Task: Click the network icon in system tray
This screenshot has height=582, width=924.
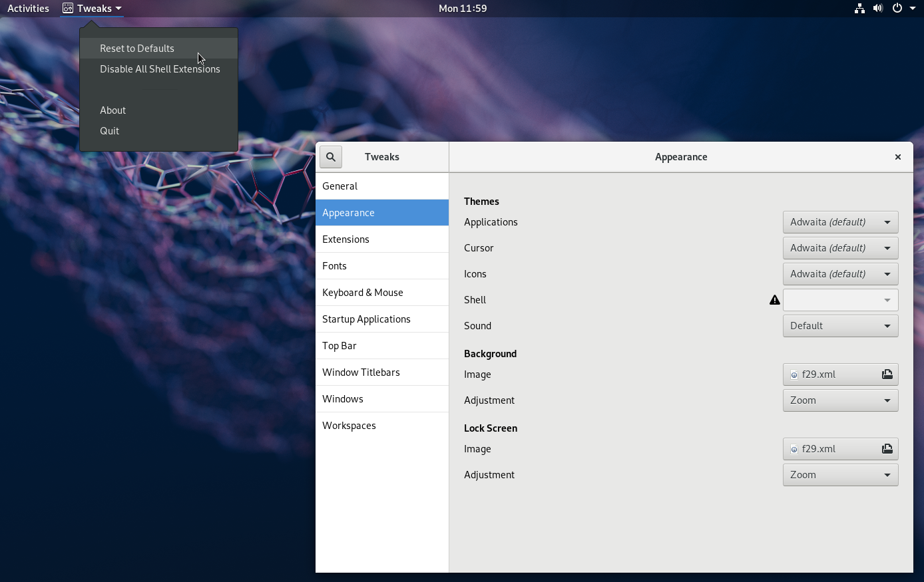Action: (859, 9)
